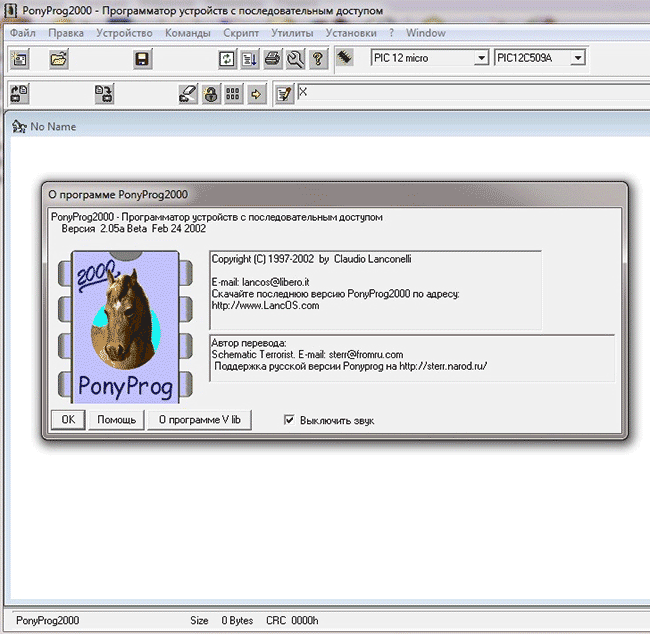Open a device file via folder icon
This screenshot has height=634, width=650.
pos(59,59)
